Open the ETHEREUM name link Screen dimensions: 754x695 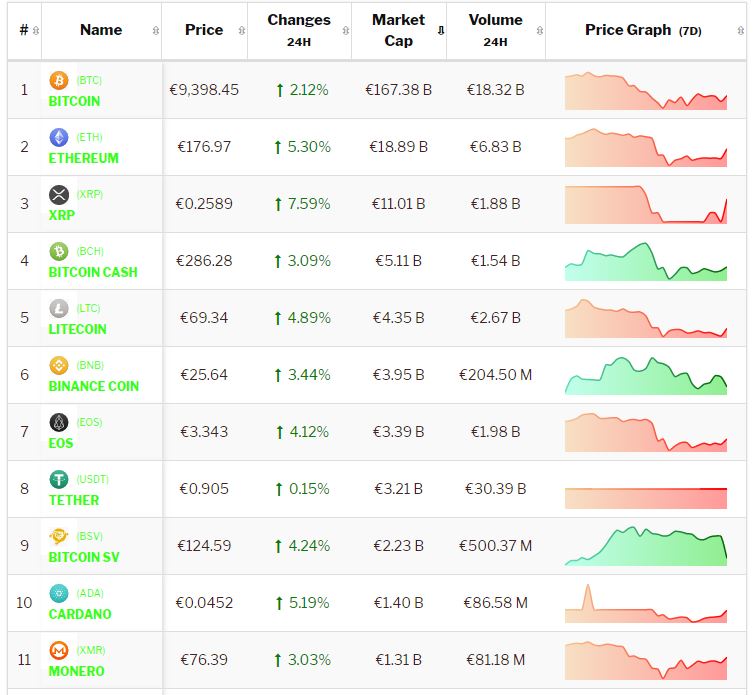[83, 158]
